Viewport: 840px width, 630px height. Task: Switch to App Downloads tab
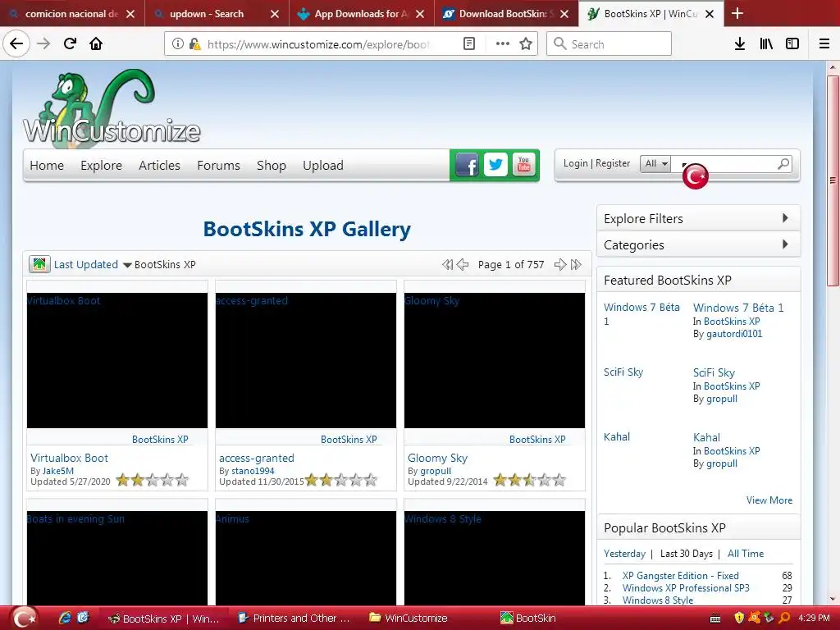coord(362,13)
